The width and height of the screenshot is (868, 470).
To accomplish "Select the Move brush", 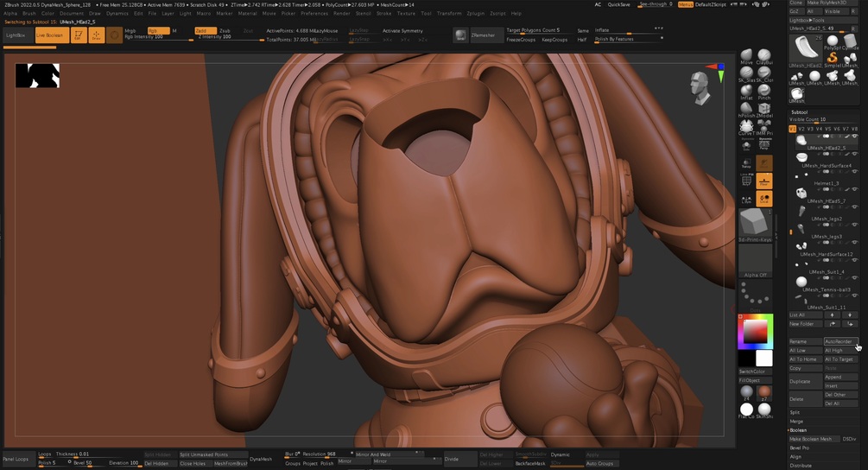I will 746,57.
